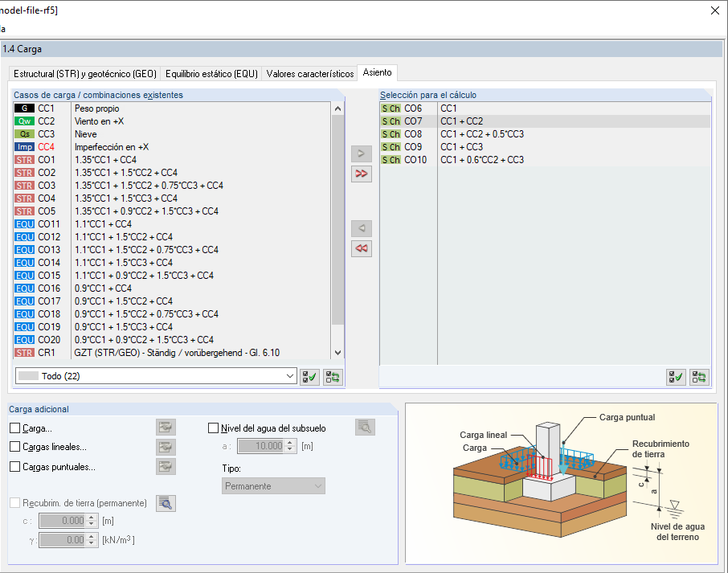Click the G badge of CC1
Screen dimensions: 728x573
click(x=24, y=108)
